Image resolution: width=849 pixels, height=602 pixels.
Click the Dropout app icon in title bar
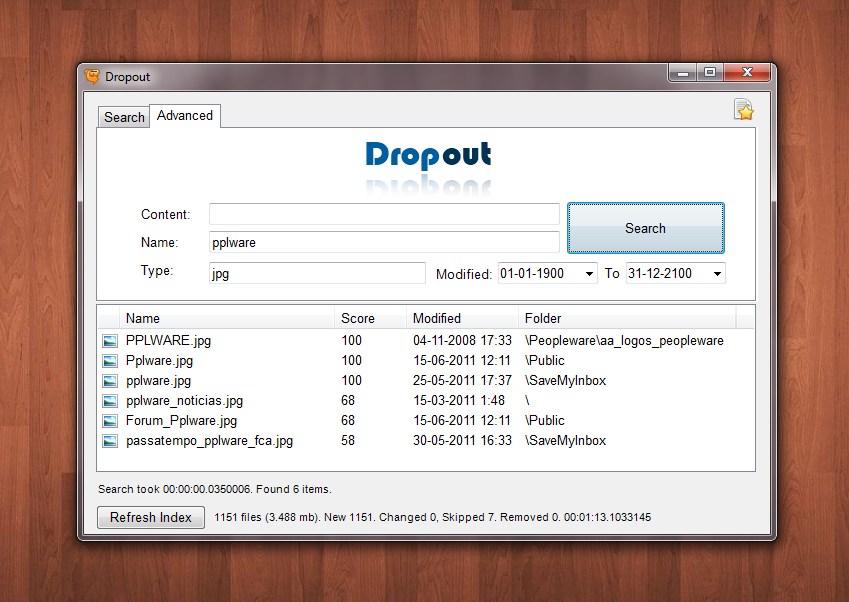tap(93, 76)
